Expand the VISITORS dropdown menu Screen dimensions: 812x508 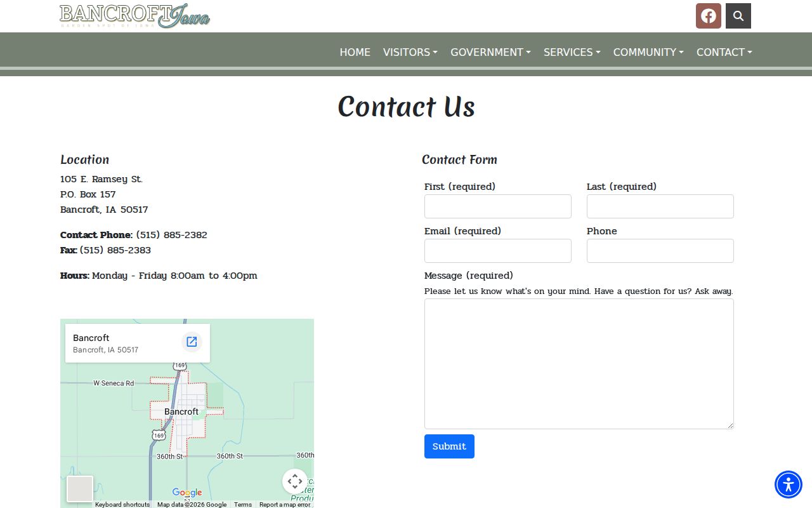[410, 52]
